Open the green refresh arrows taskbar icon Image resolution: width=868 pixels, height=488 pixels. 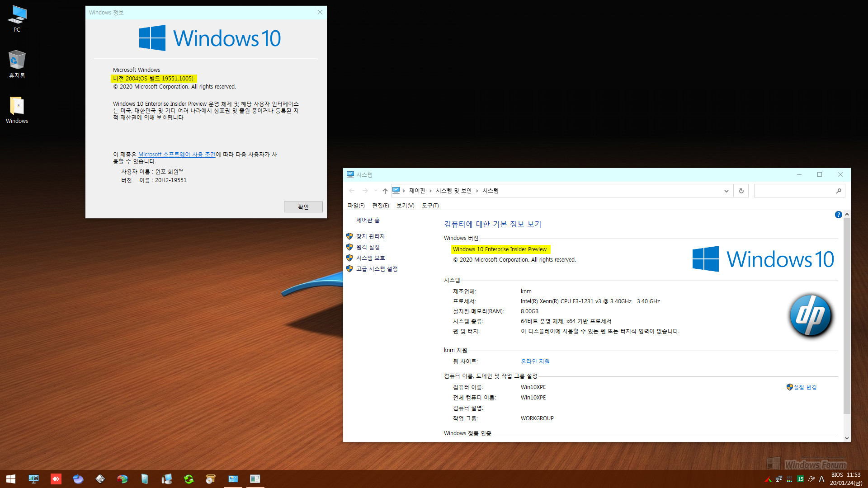(189, 479)
